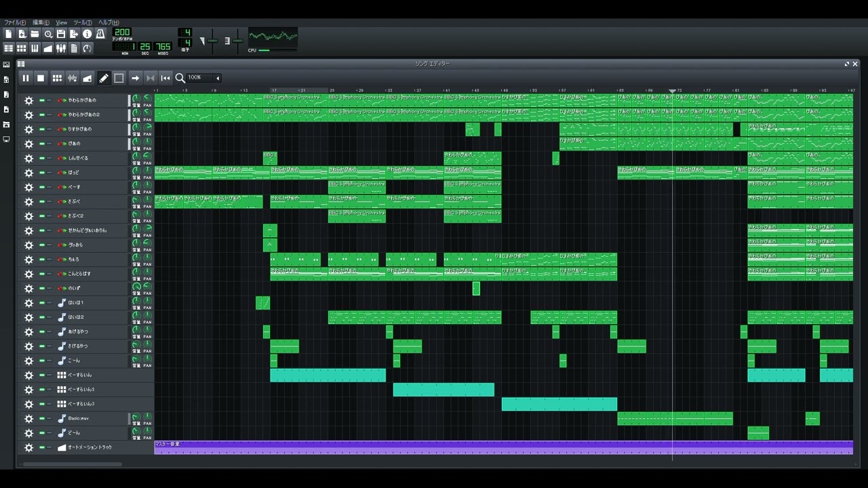This screenshot has width=868, height=488.
Task: Add an automation track
Action: point(87,78)
